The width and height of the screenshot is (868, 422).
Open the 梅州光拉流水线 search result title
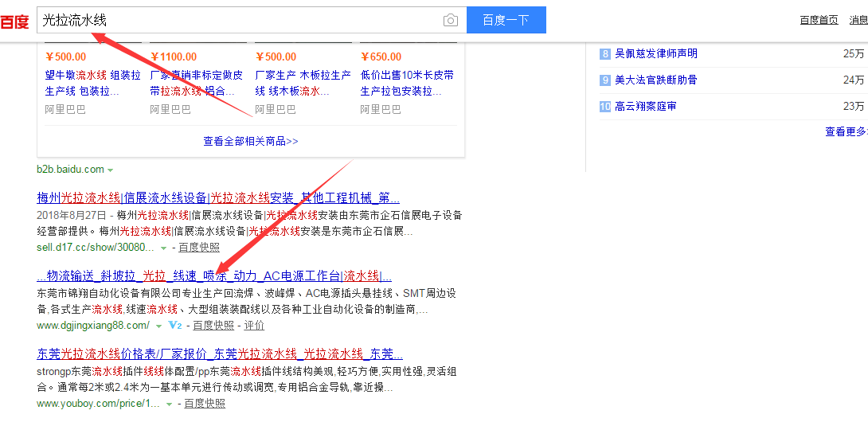coord(218,197)
